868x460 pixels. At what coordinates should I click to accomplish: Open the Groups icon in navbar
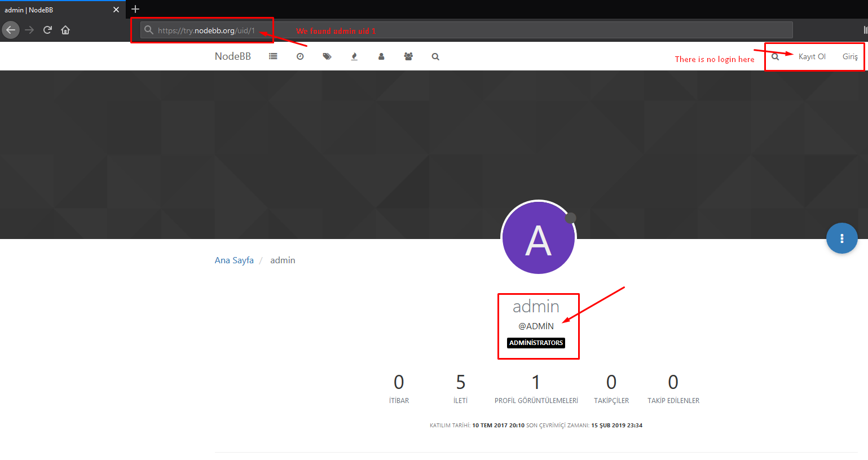coord(408,56)
